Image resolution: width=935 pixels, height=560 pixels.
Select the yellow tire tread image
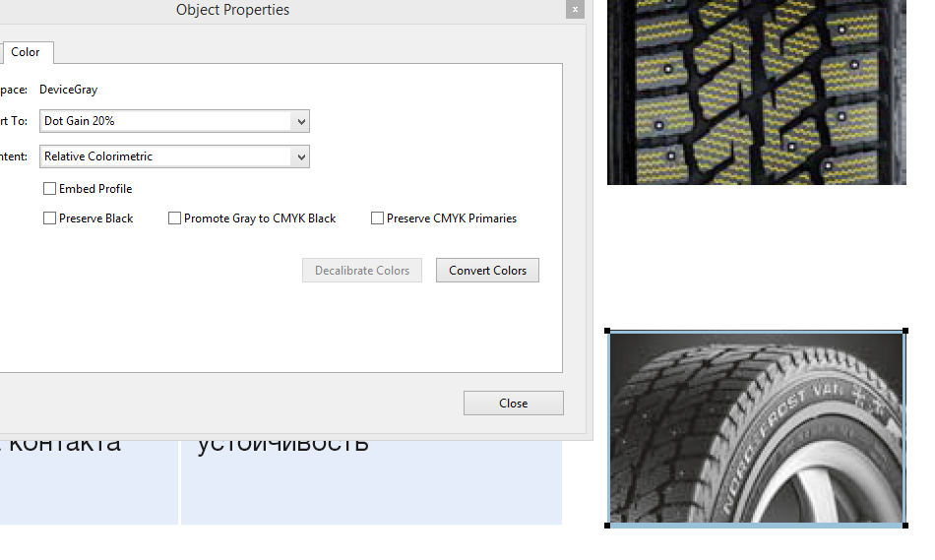tap(756, 92)
